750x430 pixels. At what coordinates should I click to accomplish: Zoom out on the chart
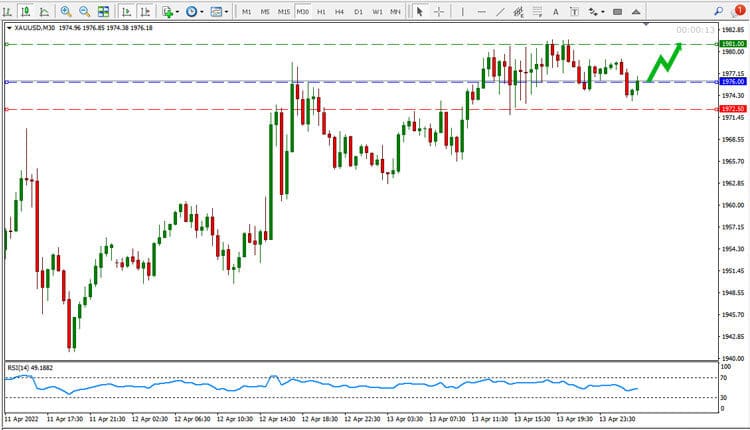[x=84, y=12]
